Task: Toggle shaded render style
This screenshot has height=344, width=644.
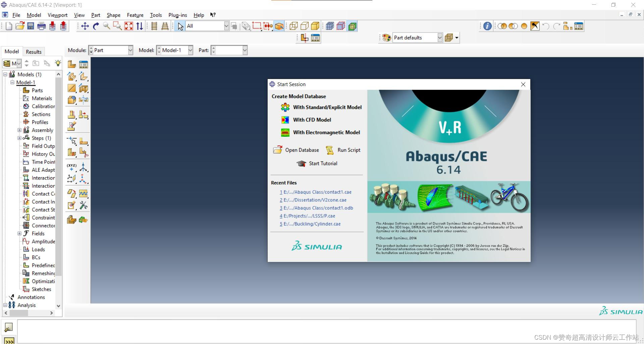Action: pos(315,26)
